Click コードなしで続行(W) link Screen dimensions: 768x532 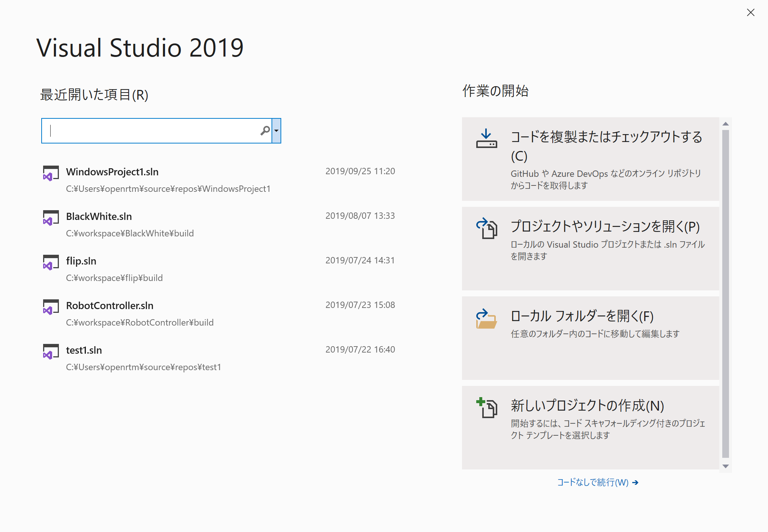[598, 482]
